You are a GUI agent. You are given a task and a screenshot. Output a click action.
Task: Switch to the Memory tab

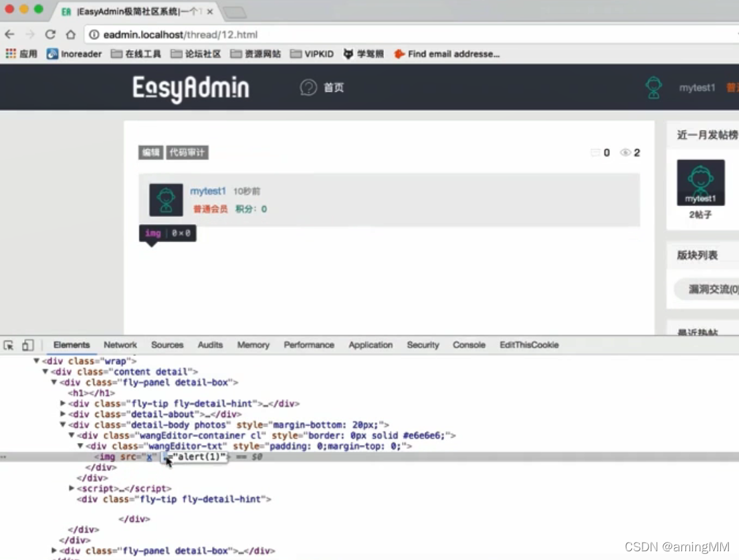point(253,345)
